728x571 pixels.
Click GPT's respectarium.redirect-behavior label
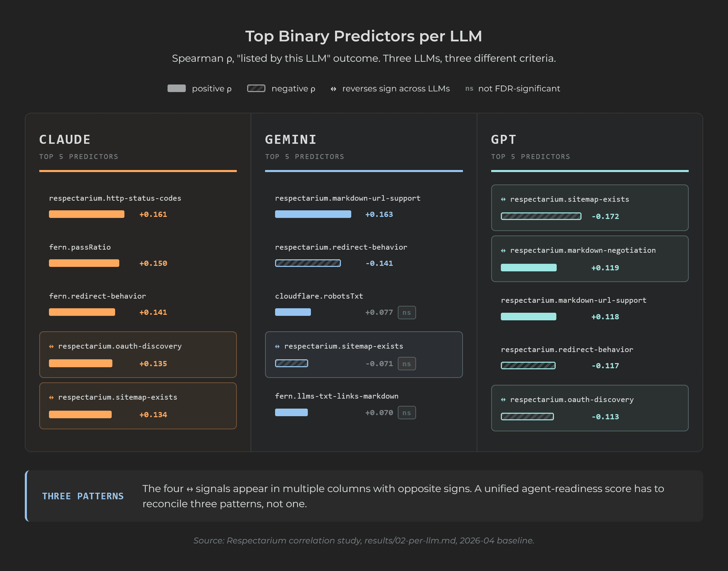pyautogui.click(x=567, y=350)
